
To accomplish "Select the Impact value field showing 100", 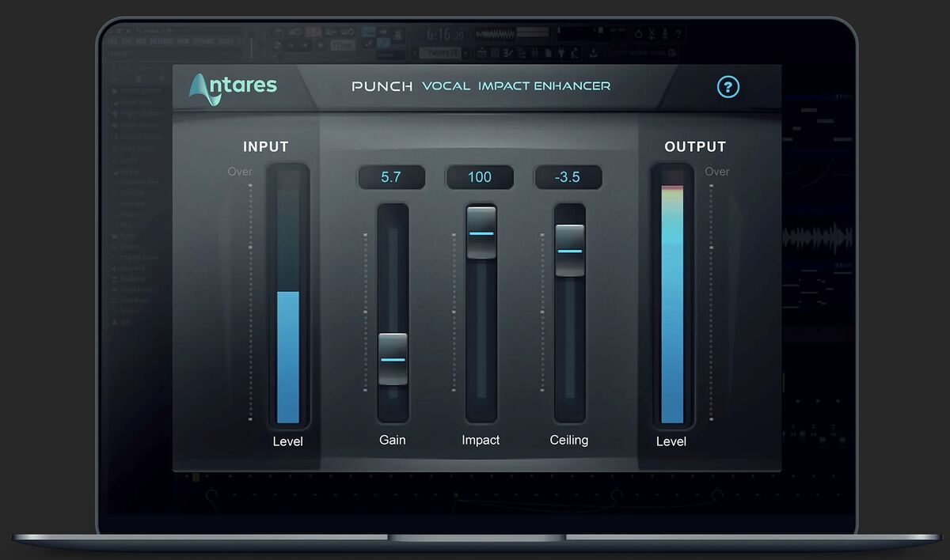I will pyautogui.click(x=480, y=177).
